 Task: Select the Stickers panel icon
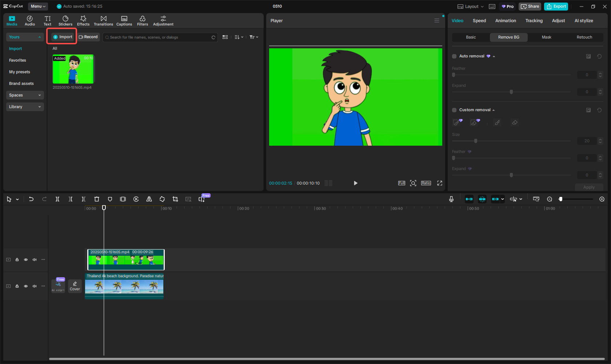click(65, 20)
